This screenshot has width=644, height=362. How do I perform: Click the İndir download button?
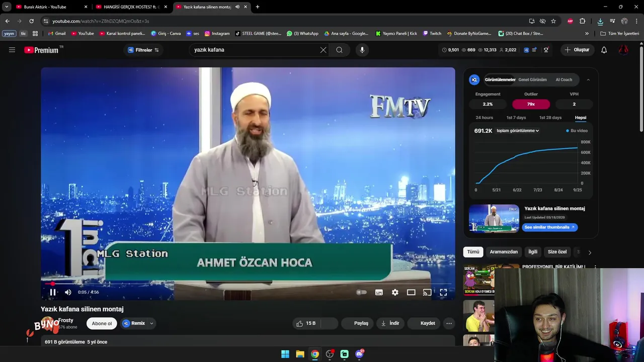click(x=390, y=323)
